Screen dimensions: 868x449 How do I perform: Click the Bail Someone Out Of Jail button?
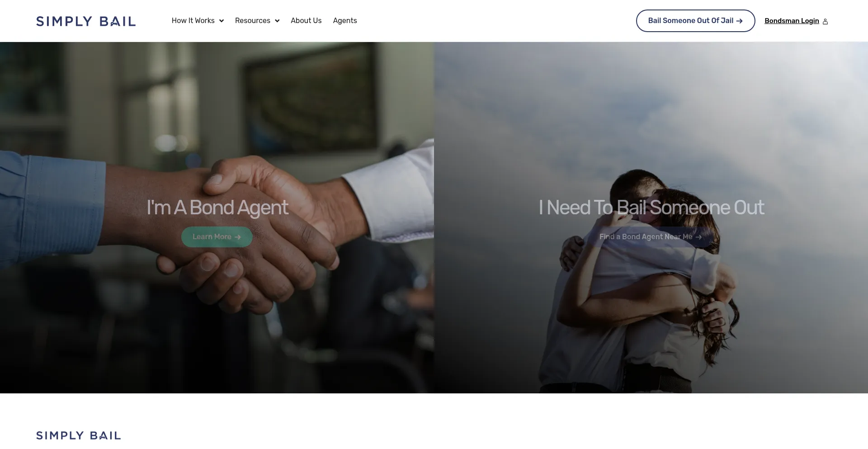click(x=695, y=21)
